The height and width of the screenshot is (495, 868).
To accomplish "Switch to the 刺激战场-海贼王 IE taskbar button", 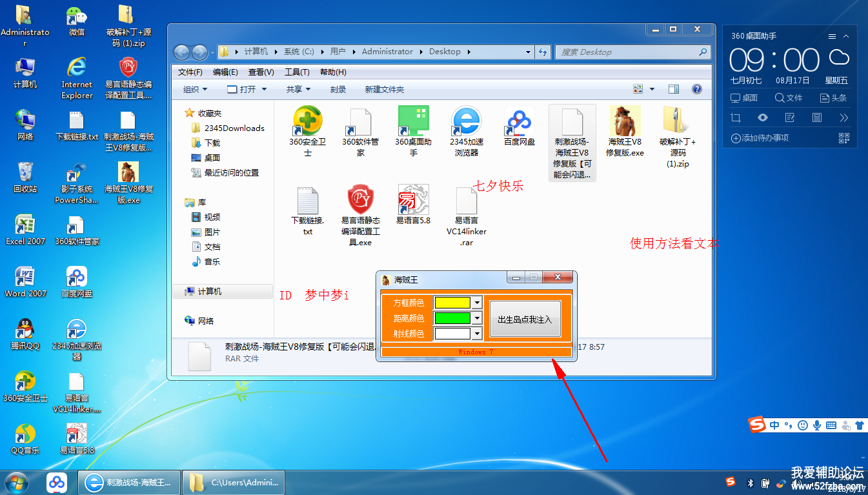I will pos(128,482).
